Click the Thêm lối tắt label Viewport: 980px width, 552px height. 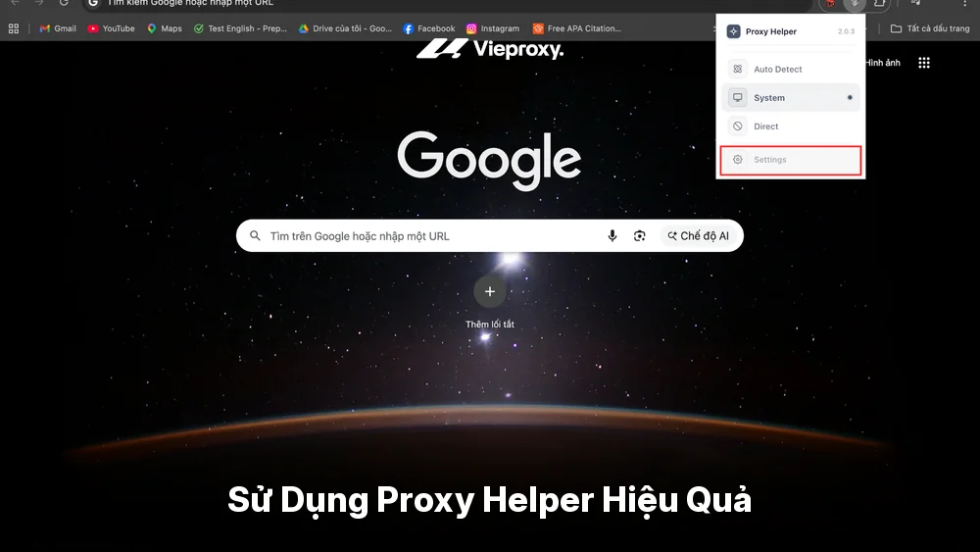[x=490, y=325]
